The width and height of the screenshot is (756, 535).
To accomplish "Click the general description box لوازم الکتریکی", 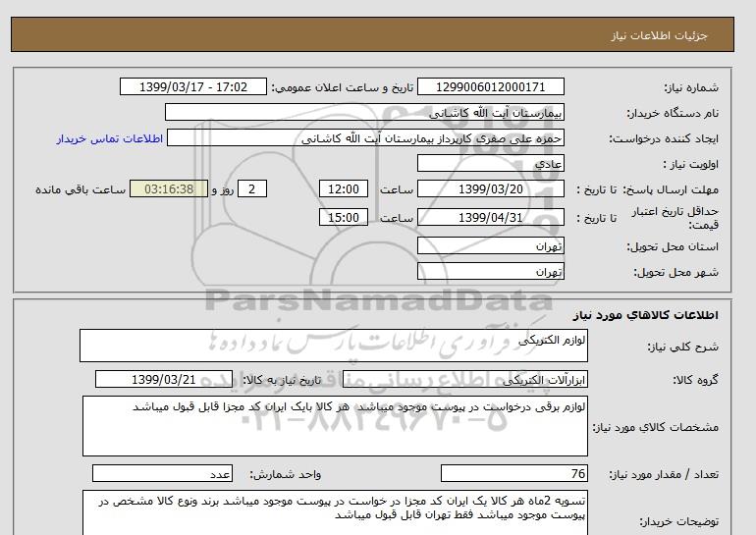I will (334, 346).
